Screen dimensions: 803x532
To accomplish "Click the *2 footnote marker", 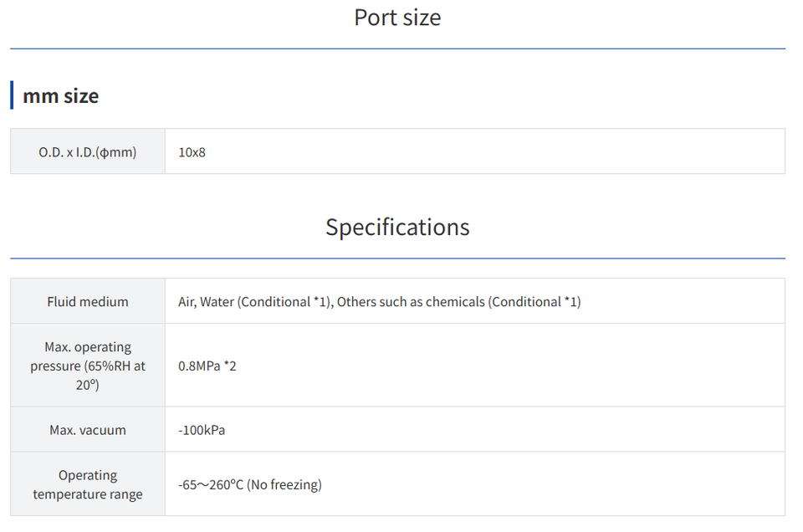I will [229, 366].
